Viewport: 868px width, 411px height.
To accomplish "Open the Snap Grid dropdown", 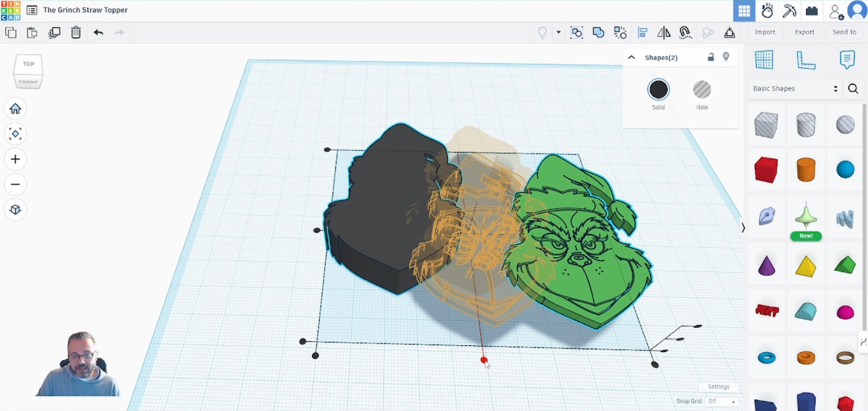I will [721, 401].
